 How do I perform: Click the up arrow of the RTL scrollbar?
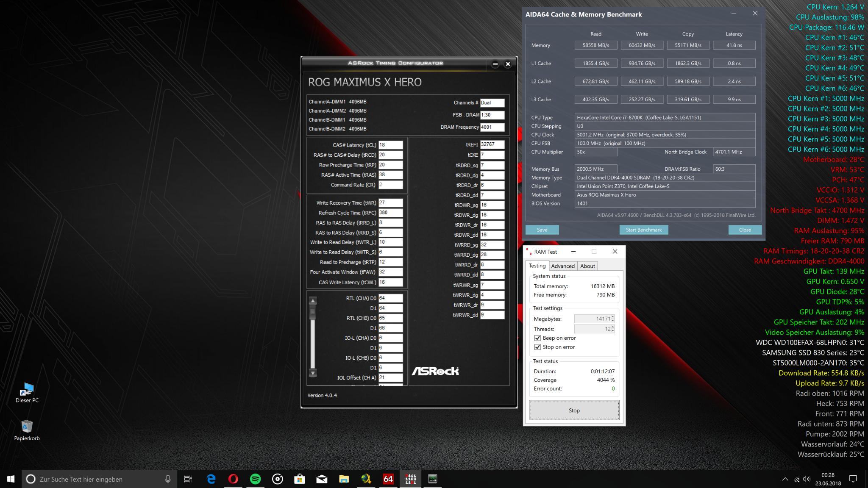[x=313, y=301]
